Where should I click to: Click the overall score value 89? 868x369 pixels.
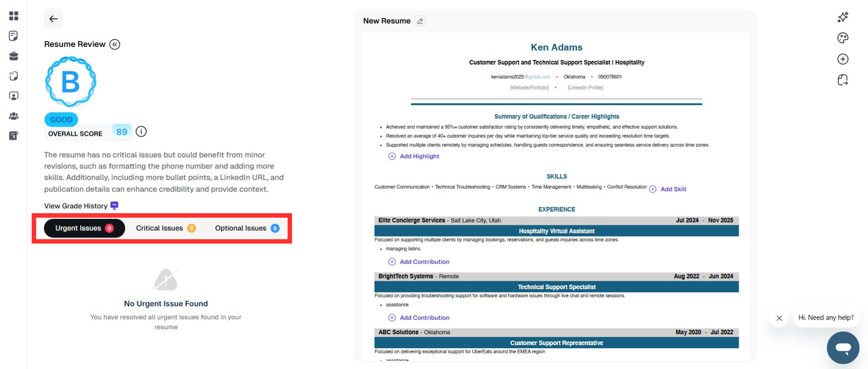point(122,132)
